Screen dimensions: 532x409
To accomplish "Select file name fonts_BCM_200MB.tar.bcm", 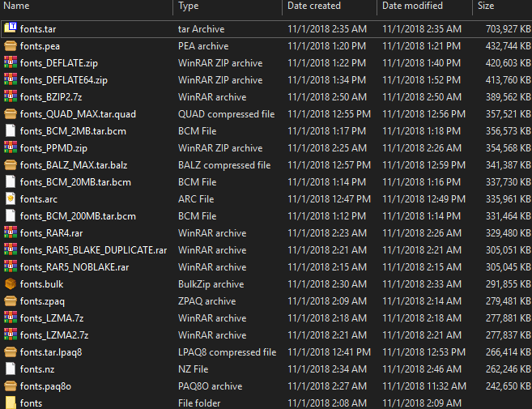I will (x=78, y=216).
